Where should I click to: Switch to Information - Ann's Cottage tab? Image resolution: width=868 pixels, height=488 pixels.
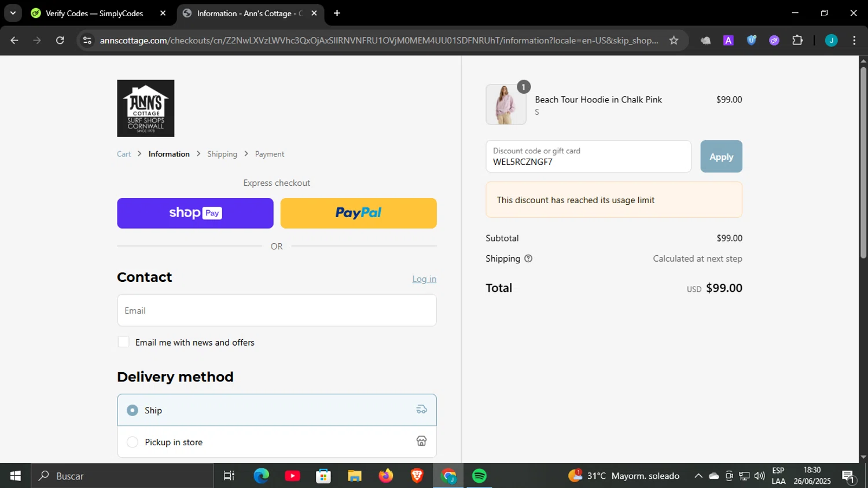[x=249, y=13]
